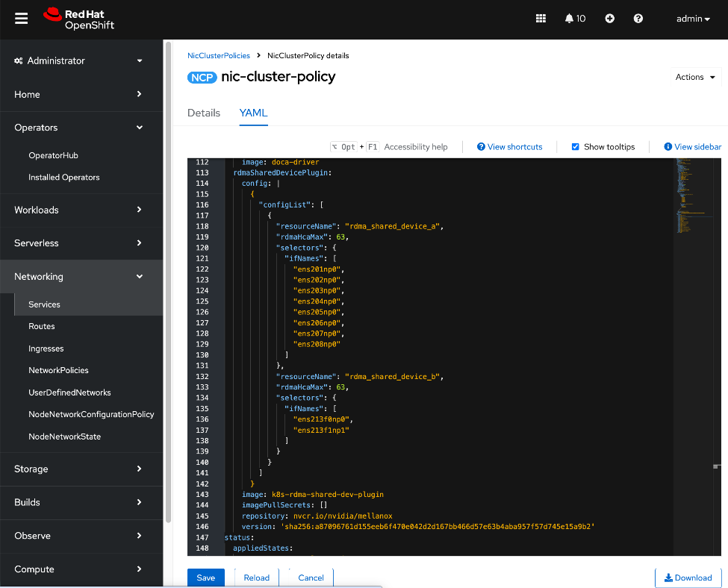This screenshot has height=588, width=728.
Task: Disable the Show tooltips checkbox
Action: click(574, 146)
